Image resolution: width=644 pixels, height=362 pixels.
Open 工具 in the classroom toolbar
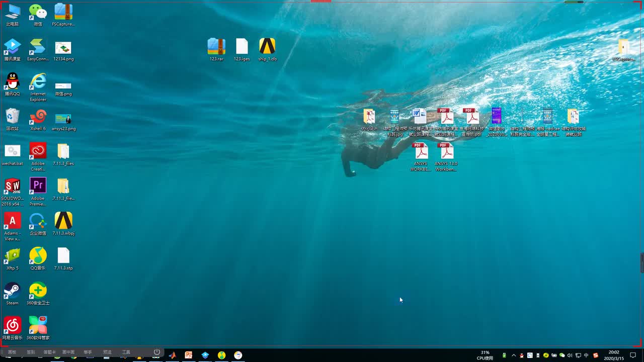point(126,352)
